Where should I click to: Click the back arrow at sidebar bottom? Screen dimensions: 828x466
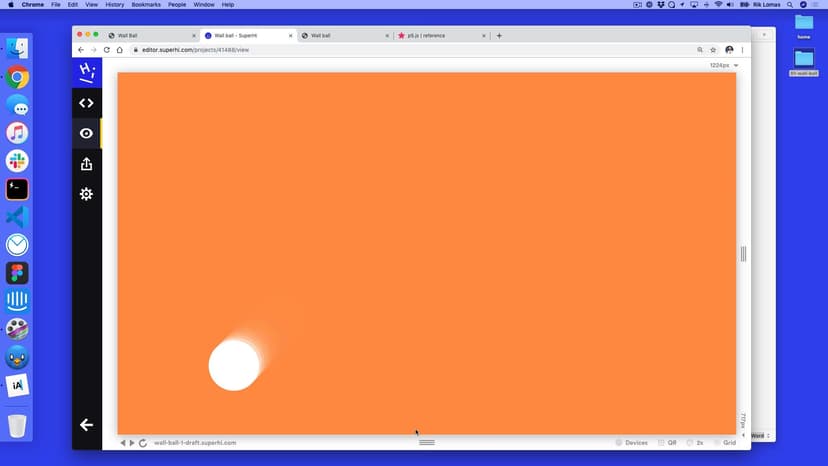[86, 425]
